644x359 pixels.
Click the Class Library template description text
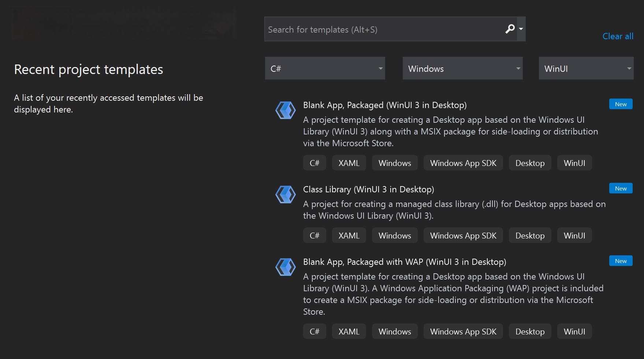(454, 210)
